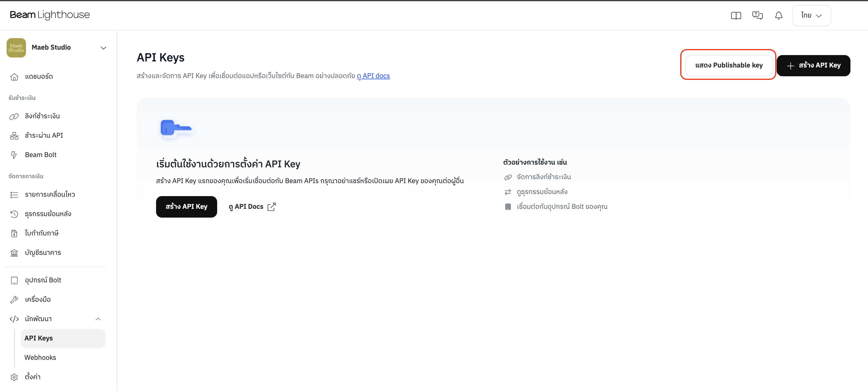Click the tablet icon beside อุปกรณ์ Bolt
The width and height of the screenshot is (868, 391).
tap(14, 281)
